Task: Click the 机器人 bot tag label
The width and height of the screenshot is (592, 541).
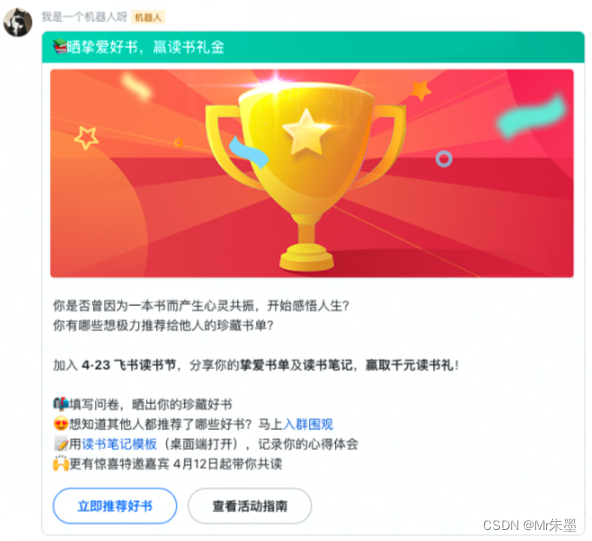Action: tap(148, 17)
